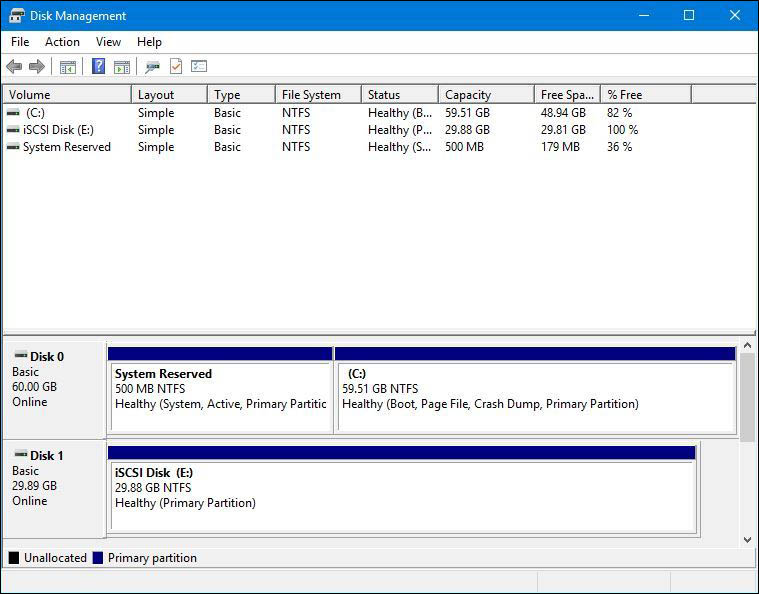Click the Show/Hide Console Tree icon
The height and width of the screenshot is (594, 759).
[68, 67]
